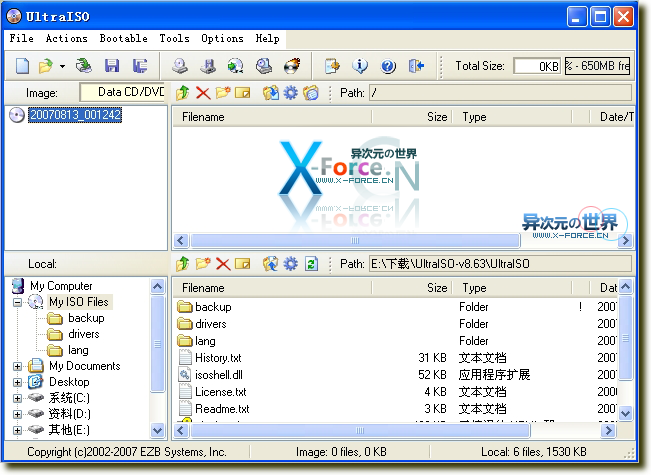651x475 pixels.
Task: Select the drivers folder in local tree
Action: coord(83,334)
